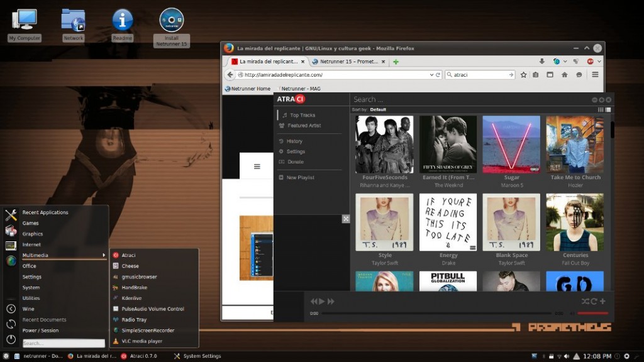Switch Atraci to grid view
The width and height of the screenshot is (644, 362).
(601, 109)
